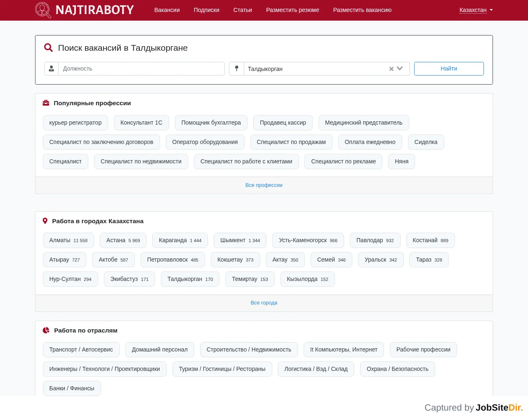Select the Рабочие профессии industry tag
The image size is (528, 420).
pyautogui.click(x=423, y=349)
